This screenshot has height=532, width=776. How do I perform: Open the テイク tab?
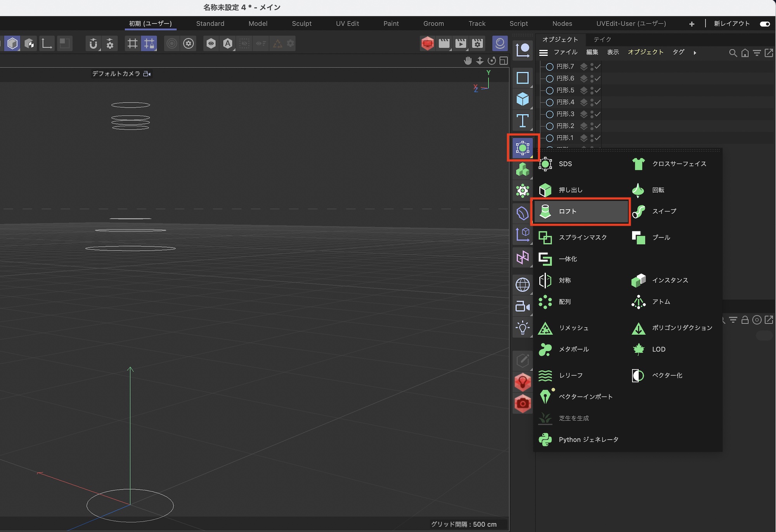[x=602, y=40]
